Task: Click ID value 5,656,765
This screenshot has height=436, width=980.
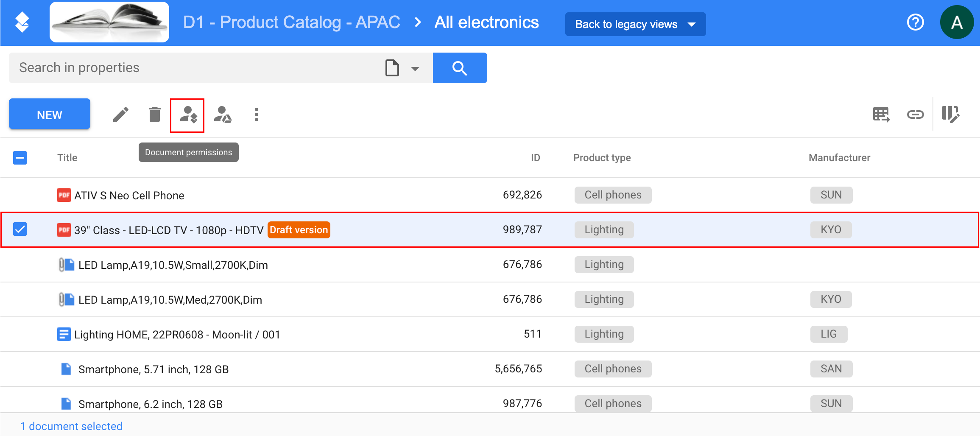Action: point(518,369)
